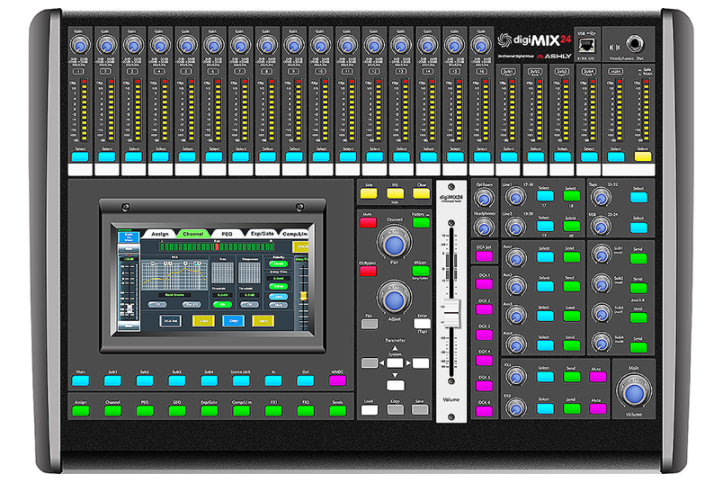Screen dimensions: 724x492
Task: Switch to the Assign tab on touchscreen
Action: coord(158,232)
